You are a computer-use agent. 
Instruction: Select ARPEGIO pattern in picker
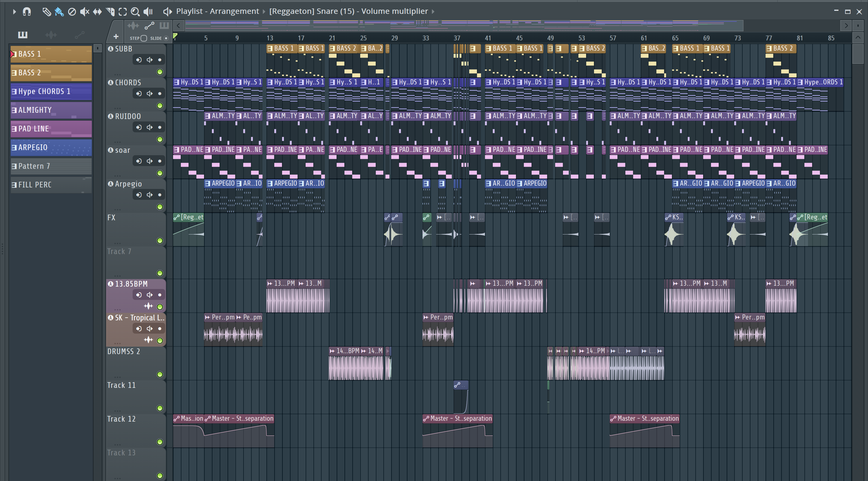(51, 148)
